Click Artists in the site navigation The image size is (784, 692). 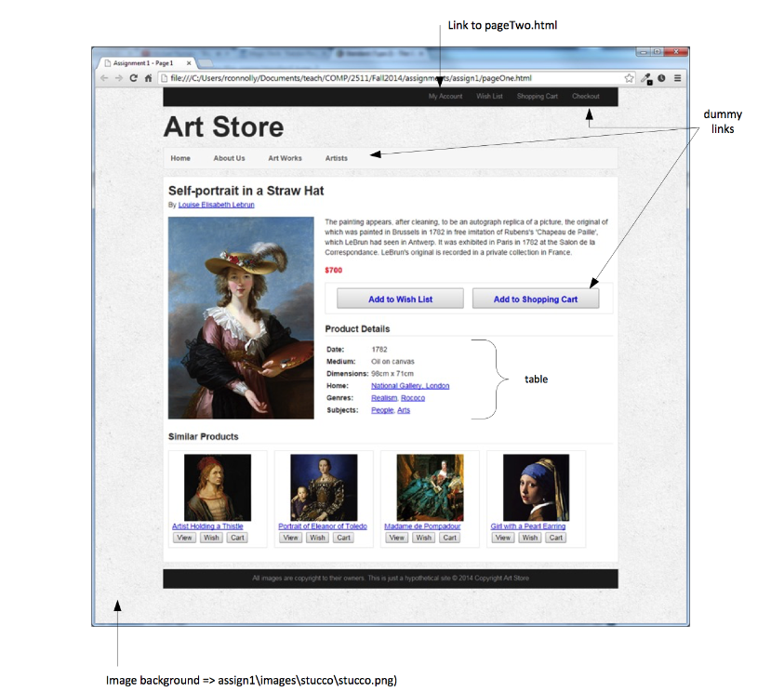pyautogui.click(x=336, y=158)
